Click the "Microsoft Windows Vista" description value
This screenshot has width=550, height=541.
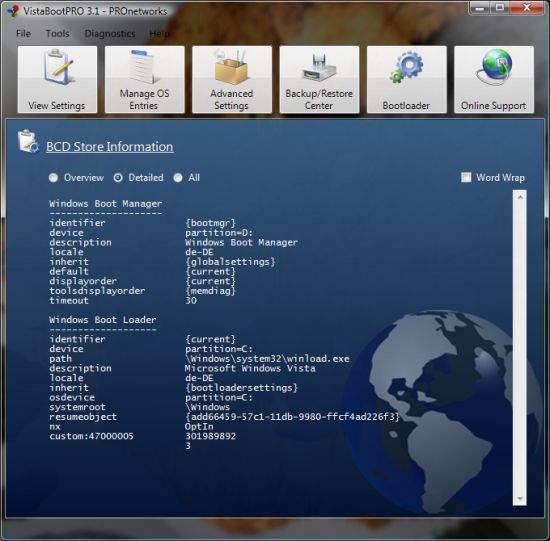click(x=250, y=368)
